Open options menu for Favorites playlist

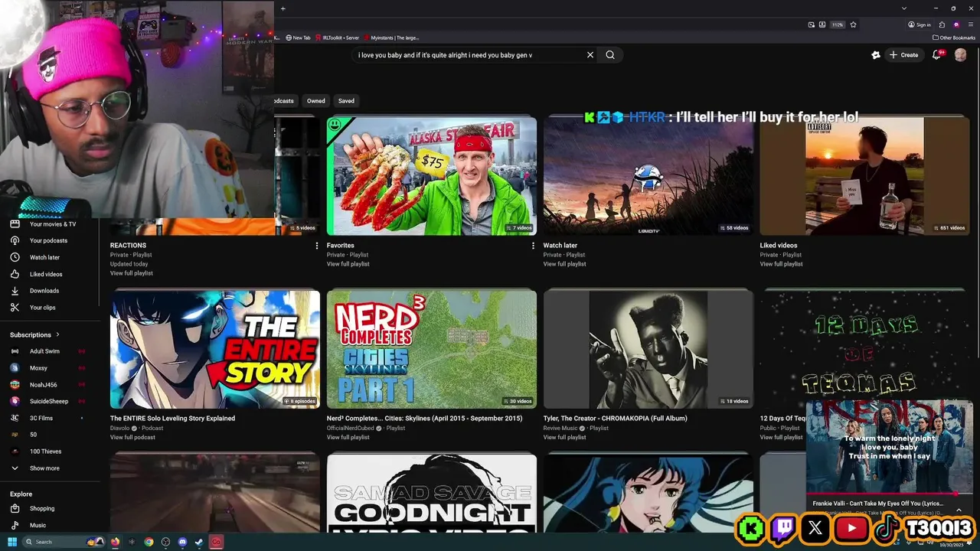coord(533,246)
